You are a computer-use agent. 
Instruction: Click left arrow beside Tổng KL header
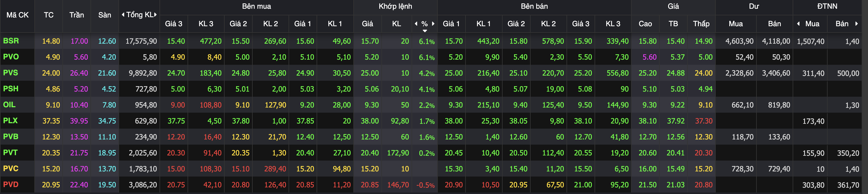pos(123,14)
